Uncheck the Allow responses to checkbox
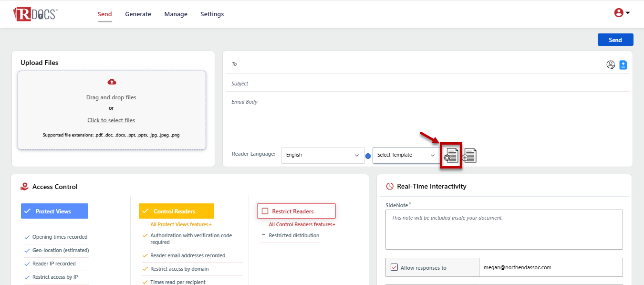 pyautogui.click(x=394, y=267)
